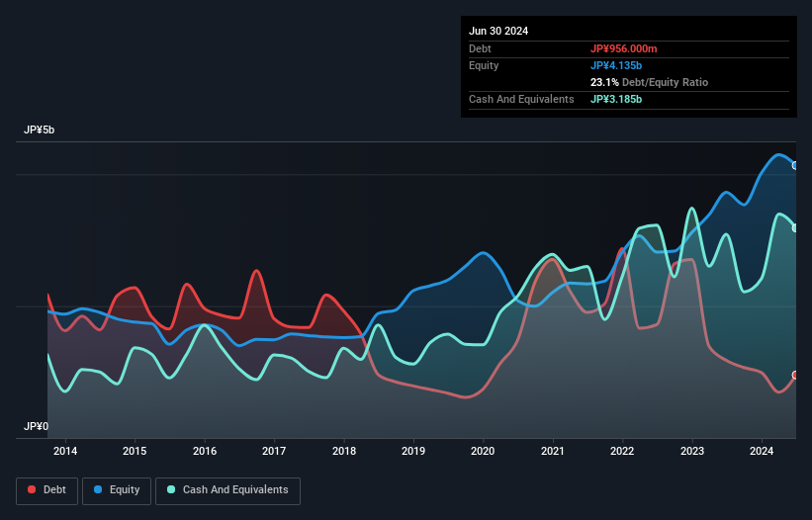Click the teal Cash endpoint marker

click(x=795, y=228)
